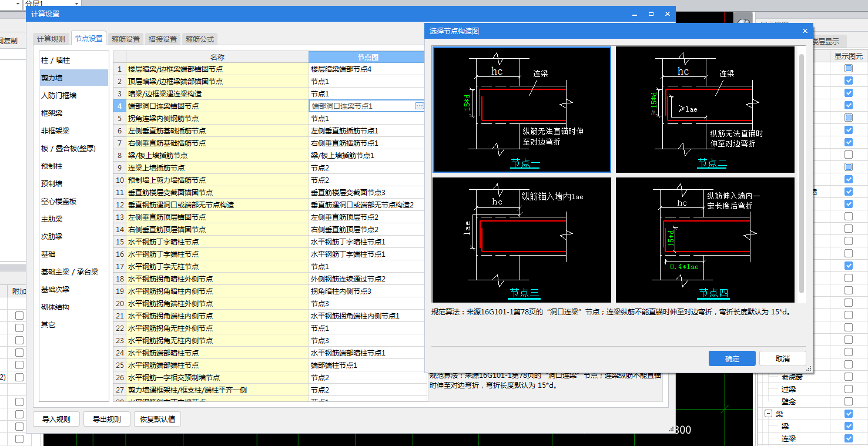Viewport: 868px width, 446px height.
Task: Select 柱 / 墙柱 in component list
Action: [73, 61]
